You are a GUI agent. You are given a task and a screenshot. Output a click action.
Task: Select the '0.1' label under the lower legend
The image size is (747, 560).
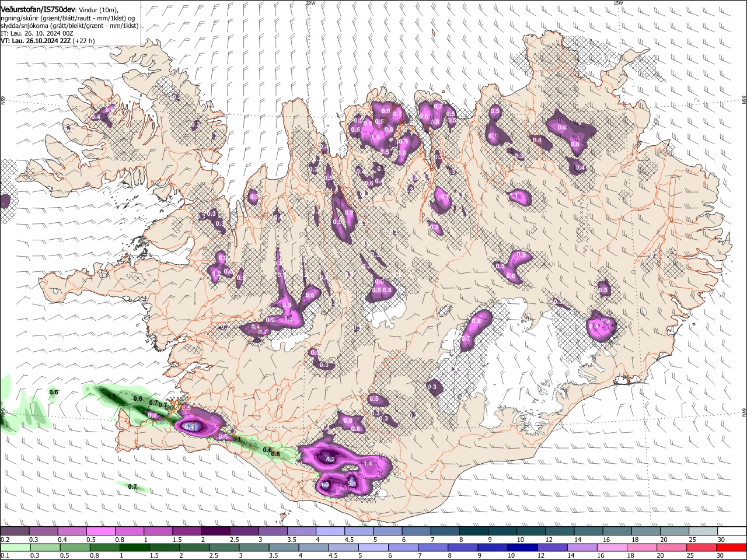click(x=4, y=555)
